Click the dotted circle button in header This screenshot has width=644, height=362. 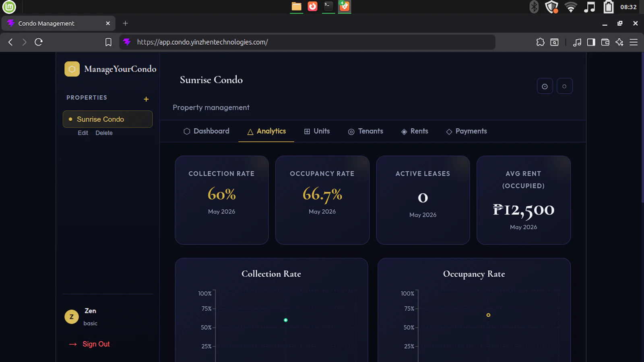(x=545, y=86)
